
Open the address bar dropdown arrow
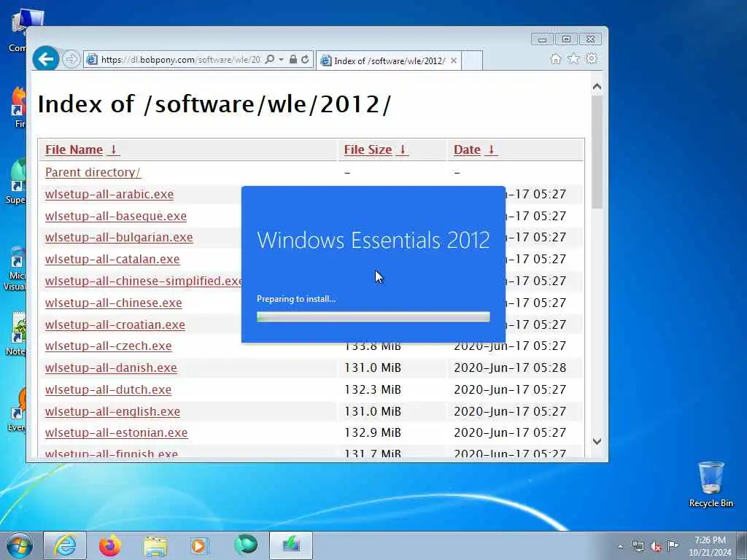(x=281, y=60)
